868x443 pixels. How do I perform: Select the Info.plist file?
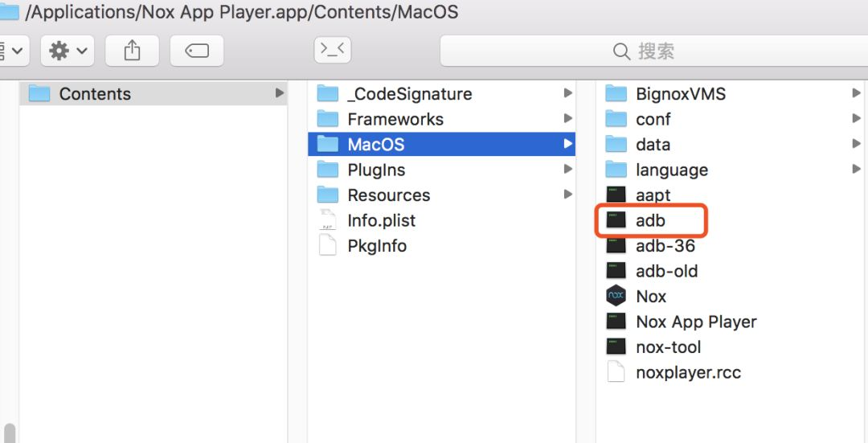click(x=381, y=220)
